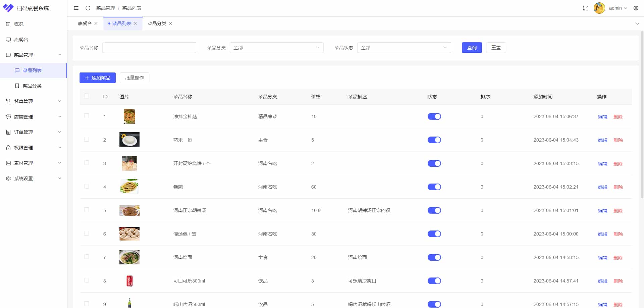Click the 菜品列表 speech-bubble icon in sidebar

[17, 70]
